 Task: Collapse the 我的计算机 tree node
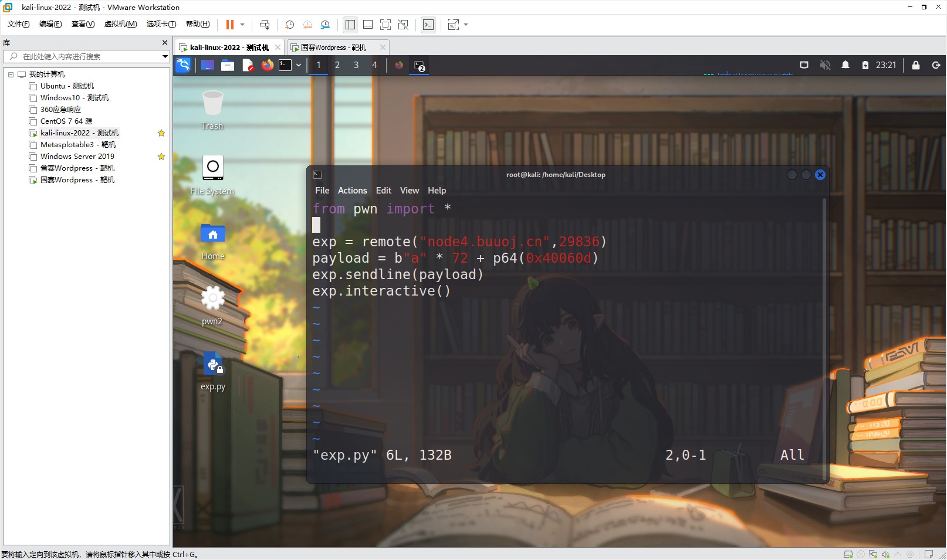pos(11,74)
